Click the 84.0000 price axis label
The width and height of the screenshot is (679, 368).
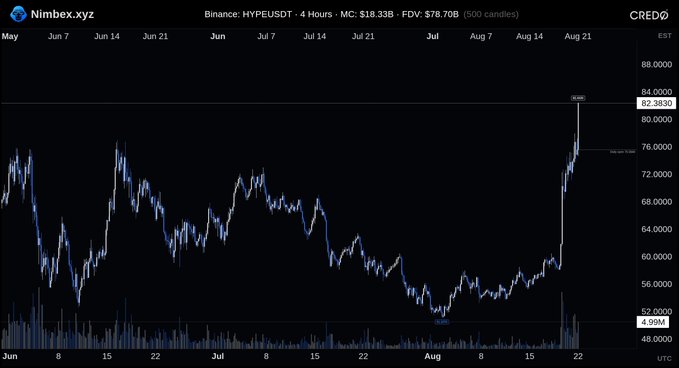[x=656, y=92]
